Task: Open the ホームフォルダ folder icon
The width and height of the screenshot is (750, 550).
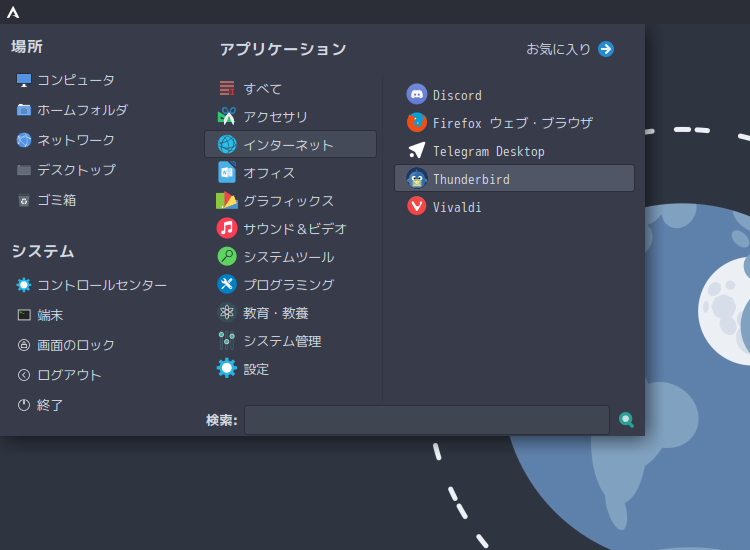Action: (23, 110)
